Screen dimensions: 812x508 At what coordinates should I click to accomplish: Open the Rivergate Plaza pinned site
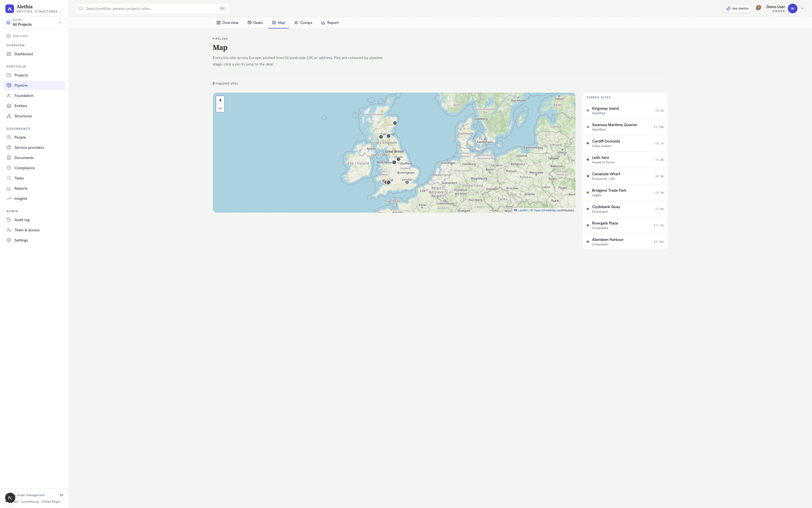coord(625,225)
